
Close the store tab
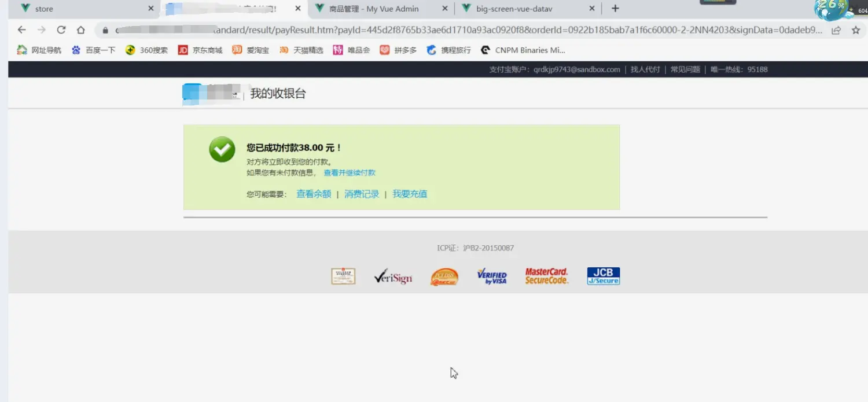click(151, 9)
